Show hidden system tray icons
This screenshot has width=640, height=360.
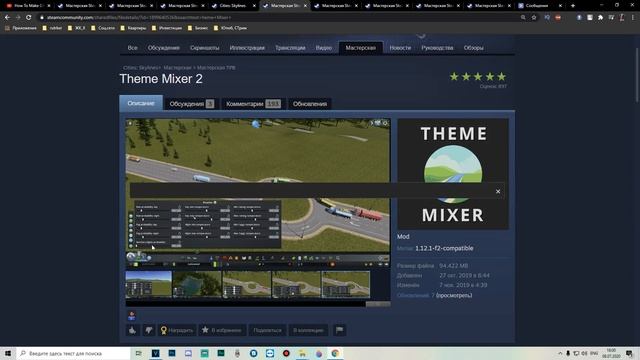click(560, 353)
